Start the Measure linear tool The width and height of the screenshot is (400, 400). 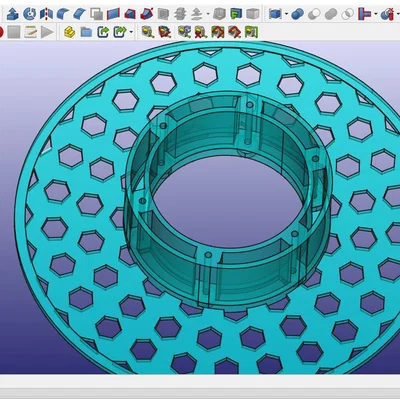tap(147, 32)
